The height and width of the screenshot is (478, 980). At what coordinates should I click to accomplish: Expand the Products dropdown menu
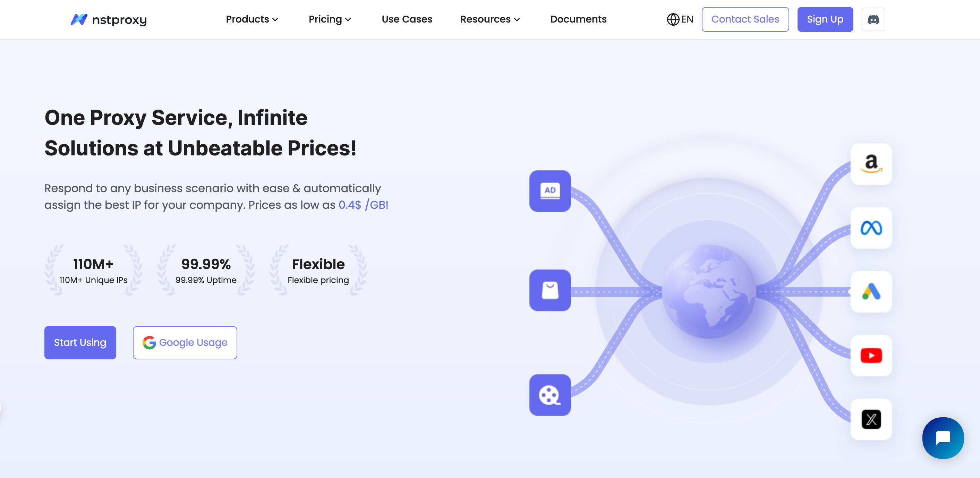click(252, 19)
